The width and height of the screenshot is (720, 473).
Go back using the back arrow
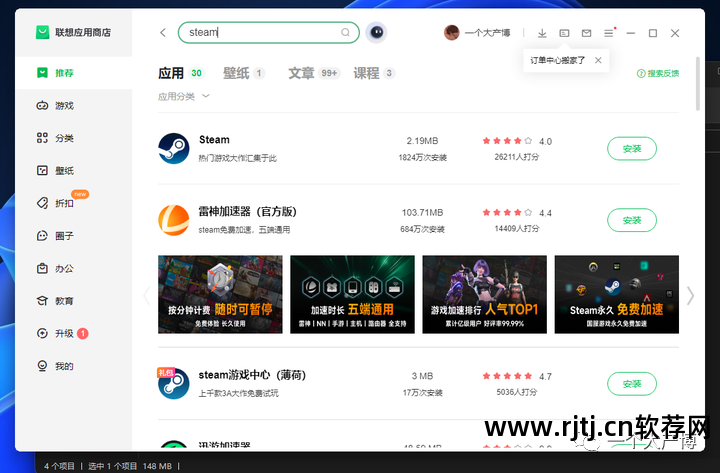[x=163, y=33]
